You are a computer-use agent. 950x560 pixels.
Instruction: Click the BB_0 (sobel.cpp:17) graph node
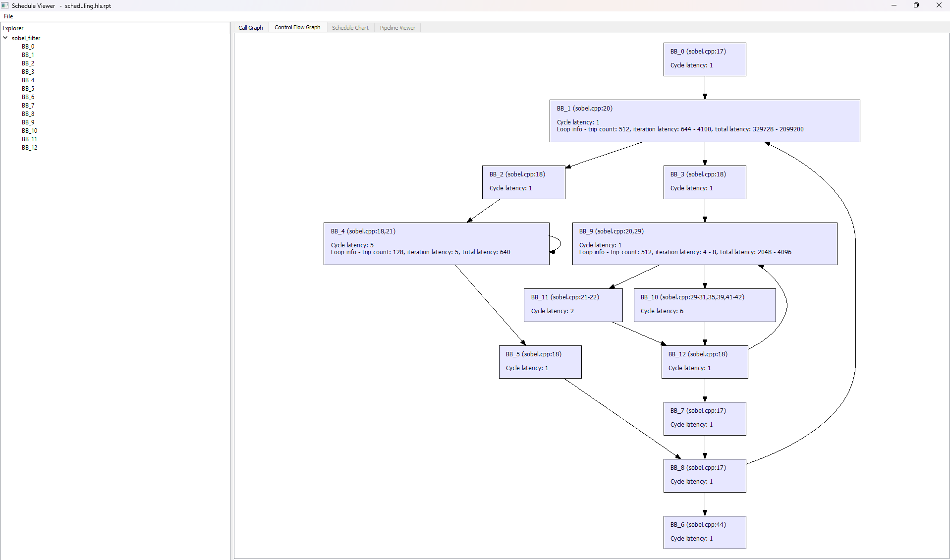pos(705,59)
